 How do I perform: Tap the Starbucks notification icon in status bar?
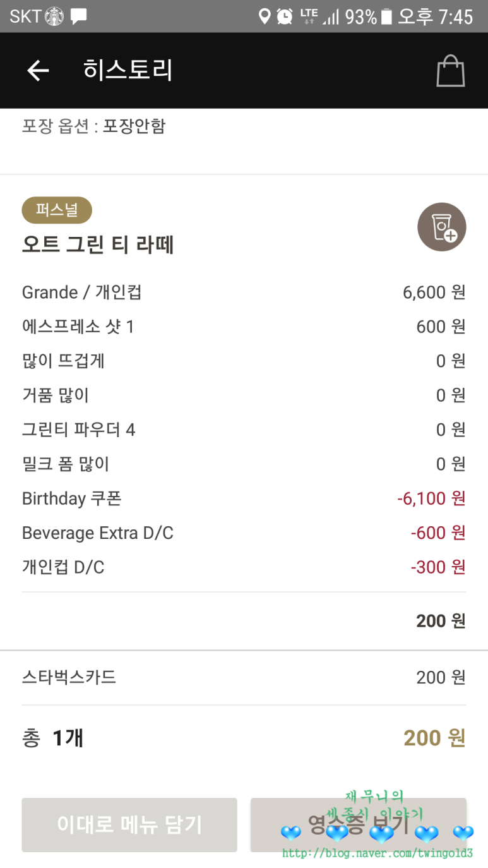54,16
